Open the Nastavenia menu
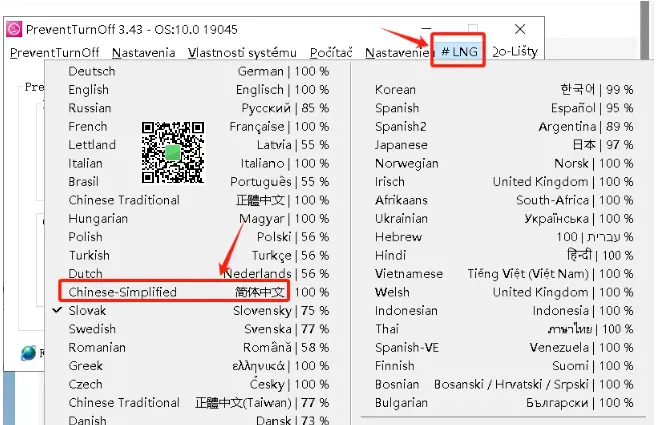The height and width of the screenshot is (425, 660). pos(144,53)
